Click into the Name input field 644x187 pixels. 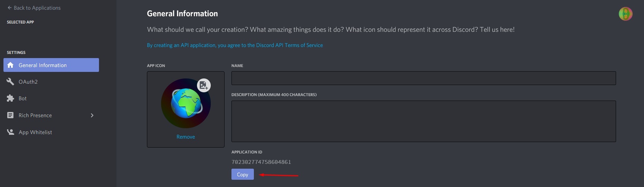click(x=423, y=78)
